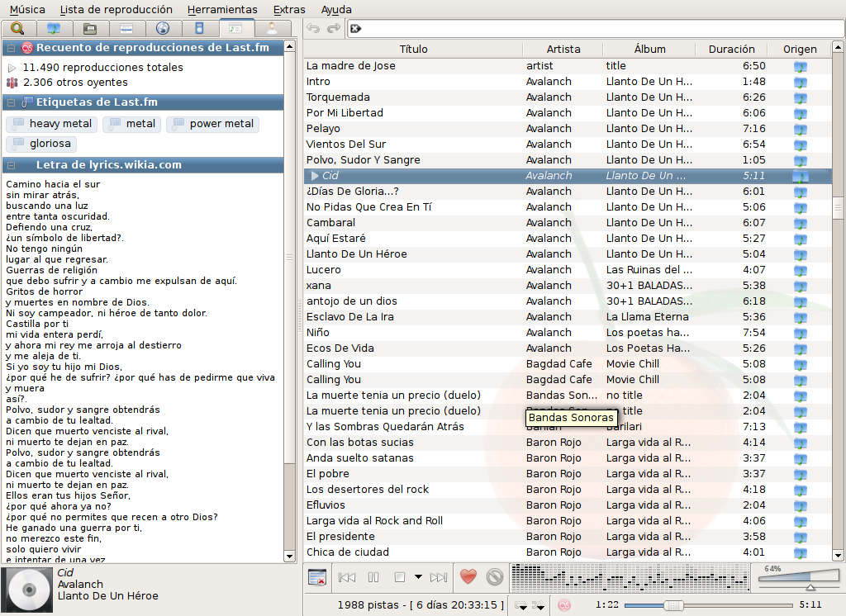Viewport: 846px width, 616px height.
Task: Collapse the Letra de lyrics.wikia.com section
Action: [11, 165]
